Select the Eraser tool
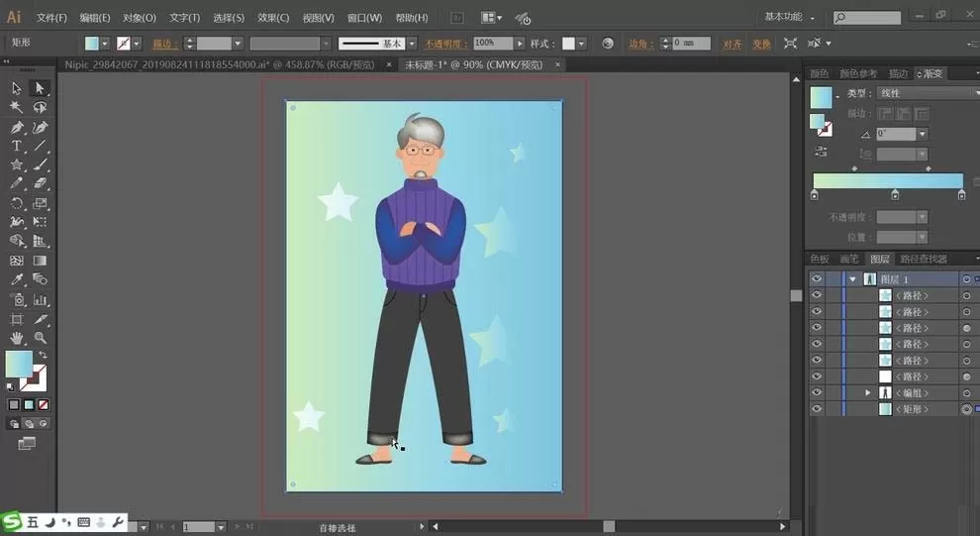 pos(40,184)
